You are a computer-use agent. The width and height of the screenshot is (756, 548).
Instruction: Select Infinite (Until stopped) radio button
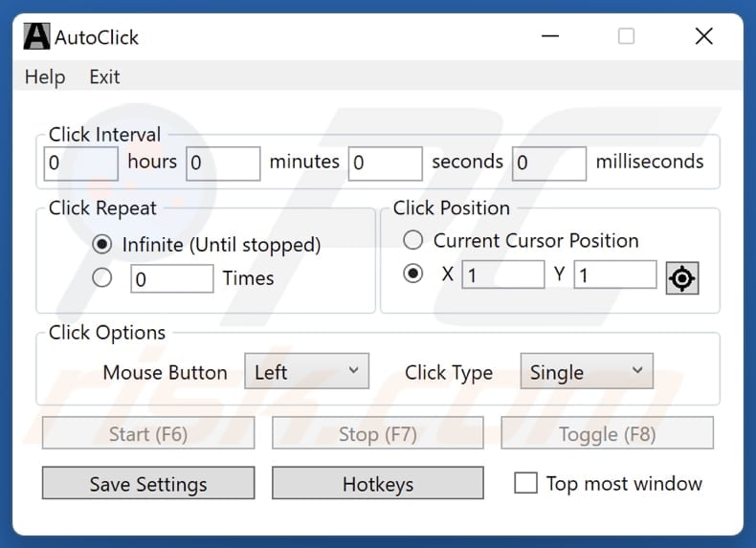(x=101, y=245)
